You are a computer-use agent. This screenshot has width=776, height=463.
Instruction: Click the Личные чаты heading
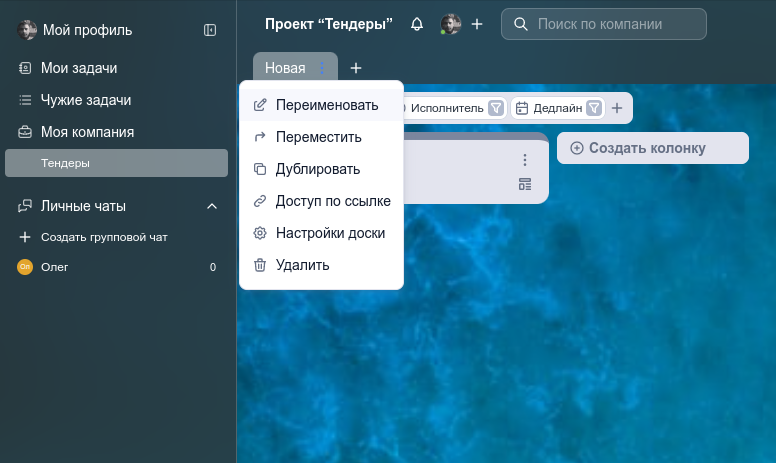(x=83, y=206)
